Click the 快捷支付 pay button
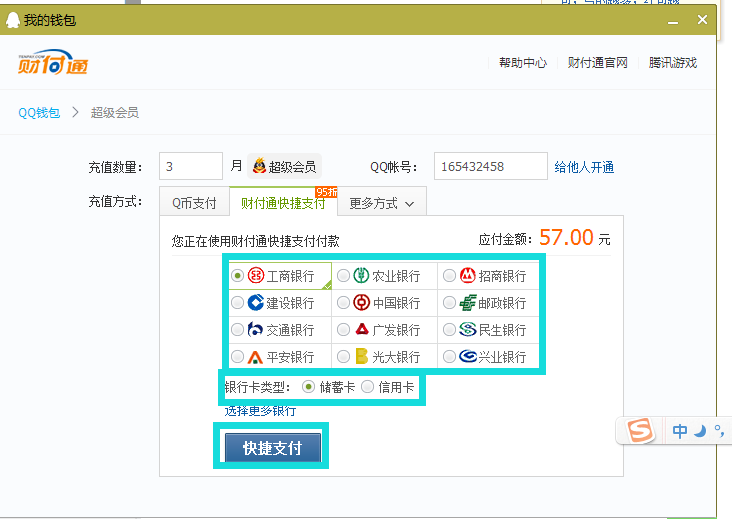Image resolution: width=732 pixels, height=519 pixels. coord(273,448)
